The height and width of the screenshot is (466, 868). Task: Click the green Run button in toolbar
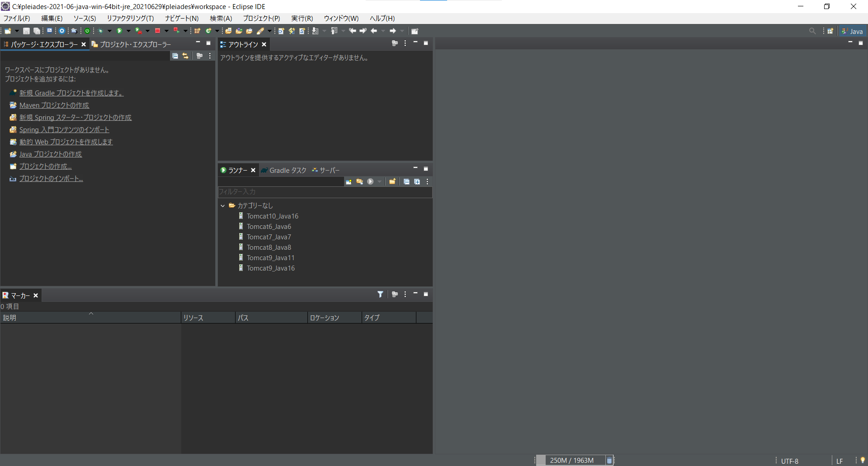tap(119, 31)
